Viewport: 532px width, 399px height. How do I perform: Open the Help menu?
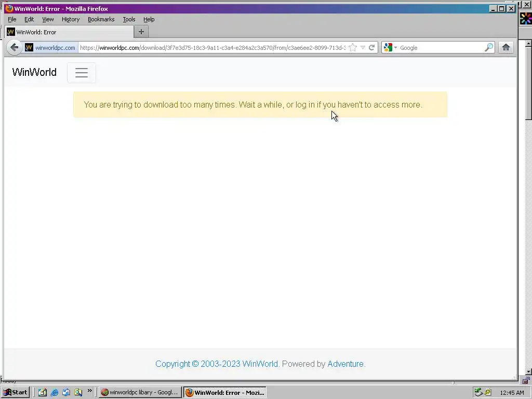coord(149,19)
